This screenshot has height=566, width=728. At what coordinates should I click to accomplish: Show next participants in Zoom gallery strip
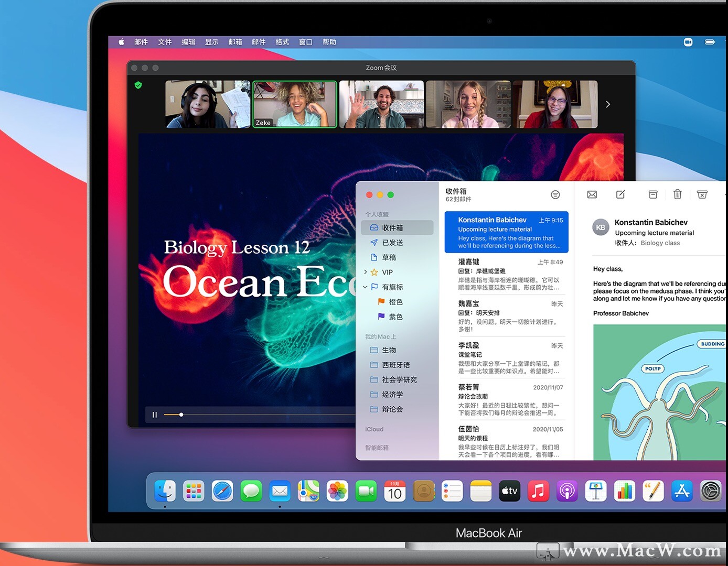[x=608, y=104]
